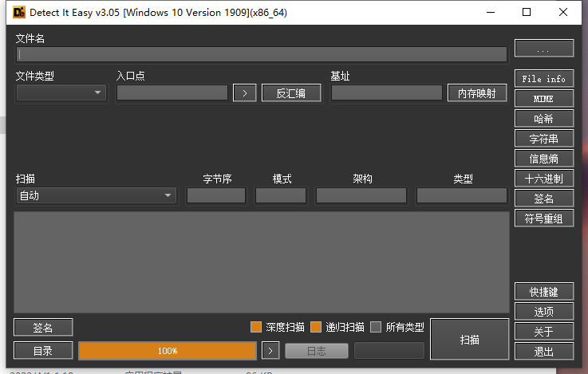Click the bottom-left 签名 button
Image resolution: width=588 pixels, height=374 pixels.
(x=43, y=328)
